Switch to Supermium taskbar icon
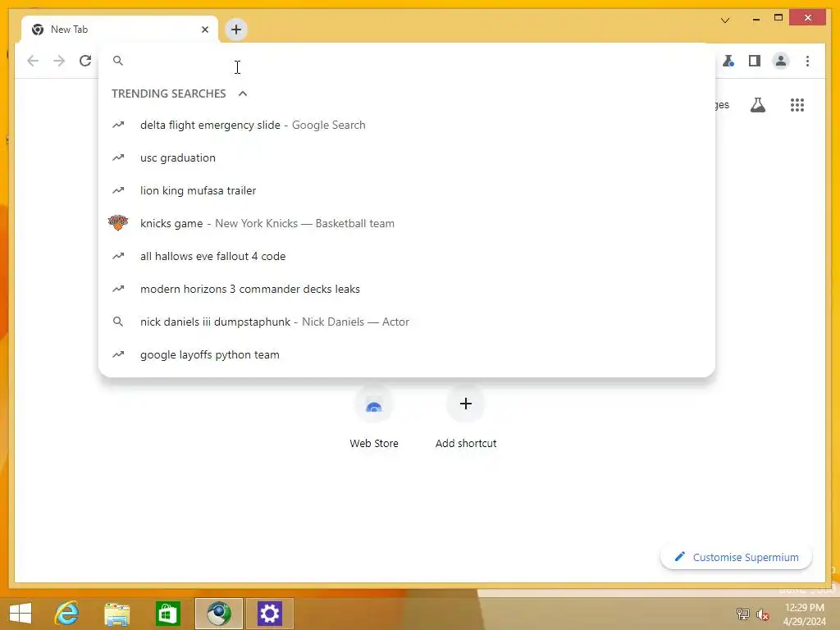The height and width of the screenshot is (630, 840). (218, 614)
